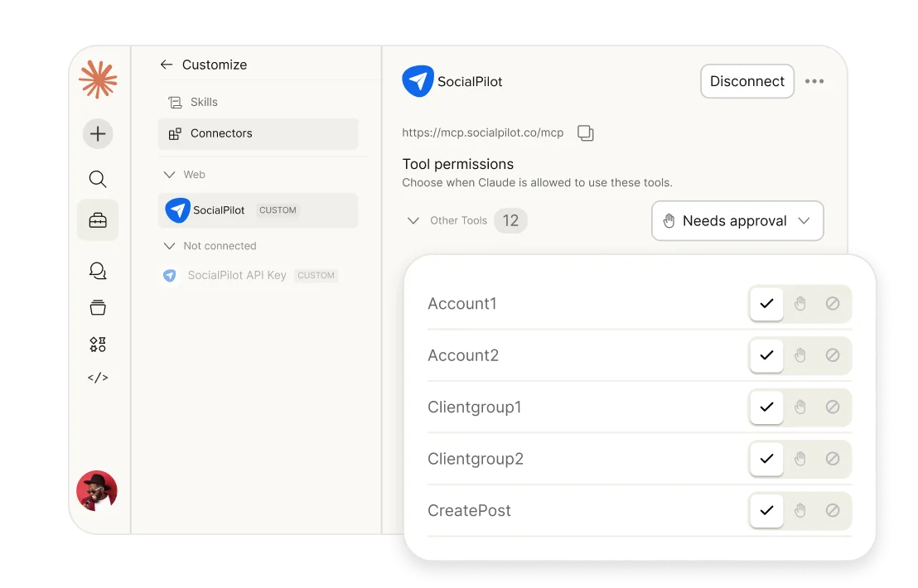918x588 pixels.
Task: Block the Clientgroup1 tool
Action: point(833,407)
